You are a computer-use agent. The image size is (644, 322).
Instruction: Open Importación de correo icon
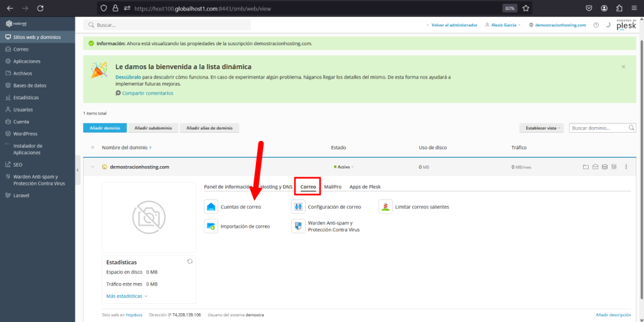click(211, 226)
